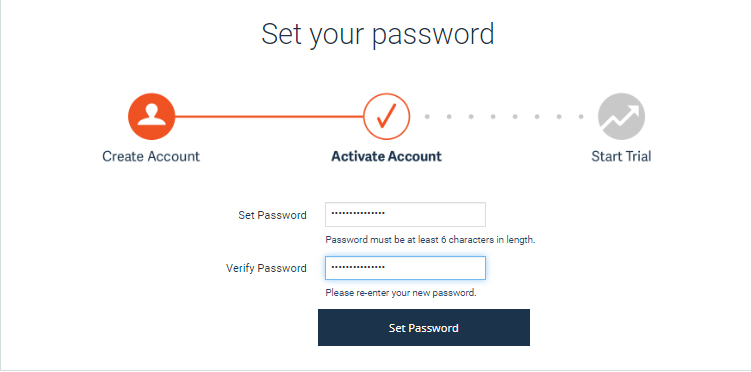751x372 pixels.
Task: Click the masked dots in Set Password field
Action: click(x=358, y=214)
